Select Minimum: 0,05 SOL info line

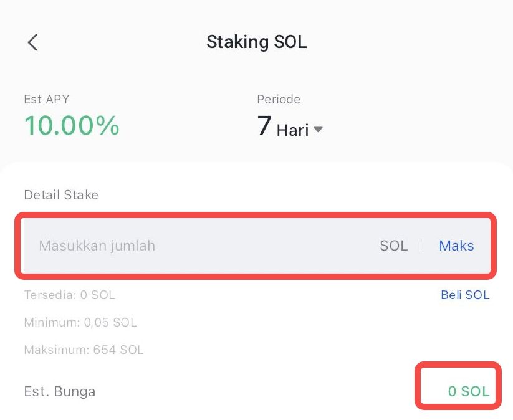point(80,322)
